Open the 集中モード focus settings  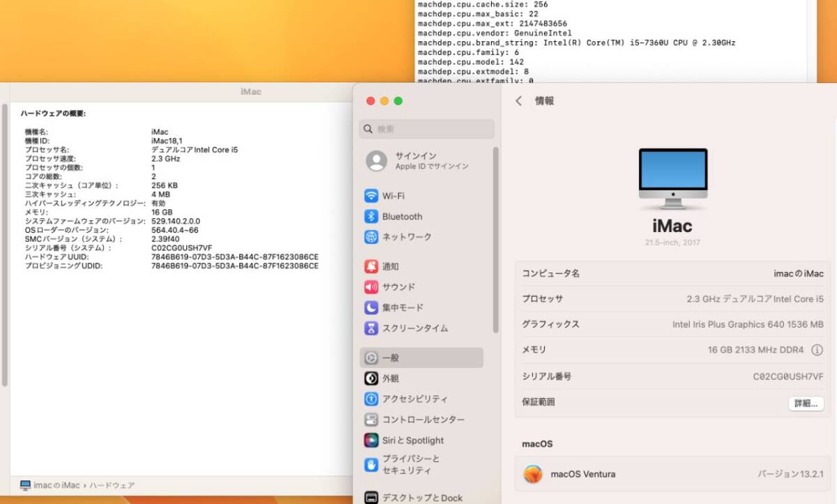421,307
